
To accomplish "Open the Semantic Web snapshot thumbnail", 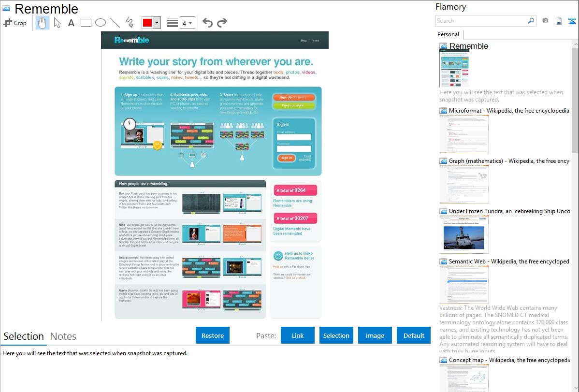I will pos(464,285).
